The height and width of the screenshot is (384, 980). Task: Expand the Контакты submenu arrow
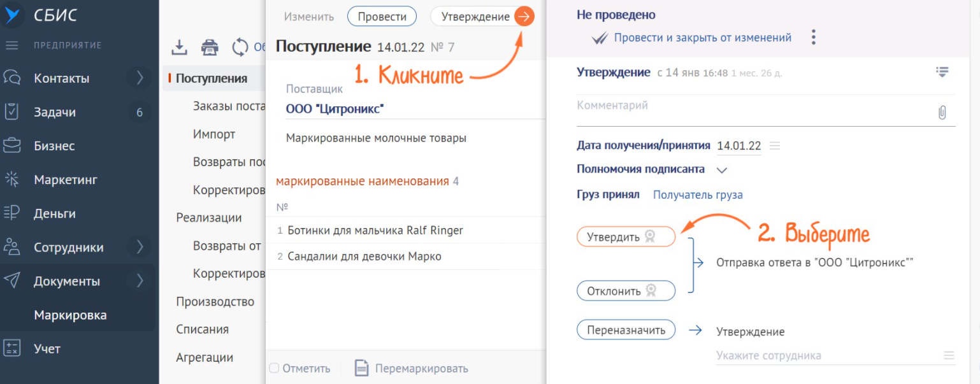(x=140, y=78)
